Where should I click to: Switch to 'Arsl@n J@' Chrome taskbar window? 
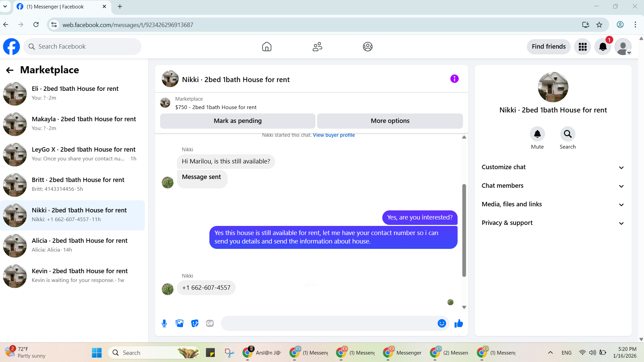[262, 353]
